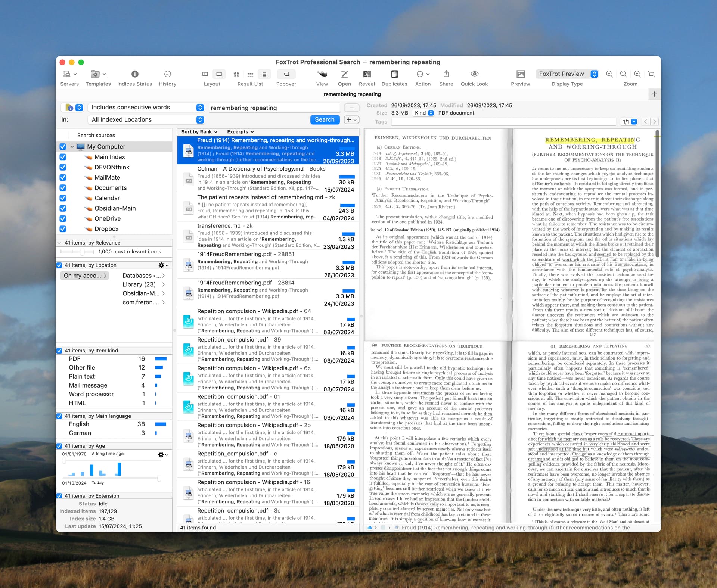717x588 pixels.
Task: Open the Excerpts column menu
Action: point(240,132)
